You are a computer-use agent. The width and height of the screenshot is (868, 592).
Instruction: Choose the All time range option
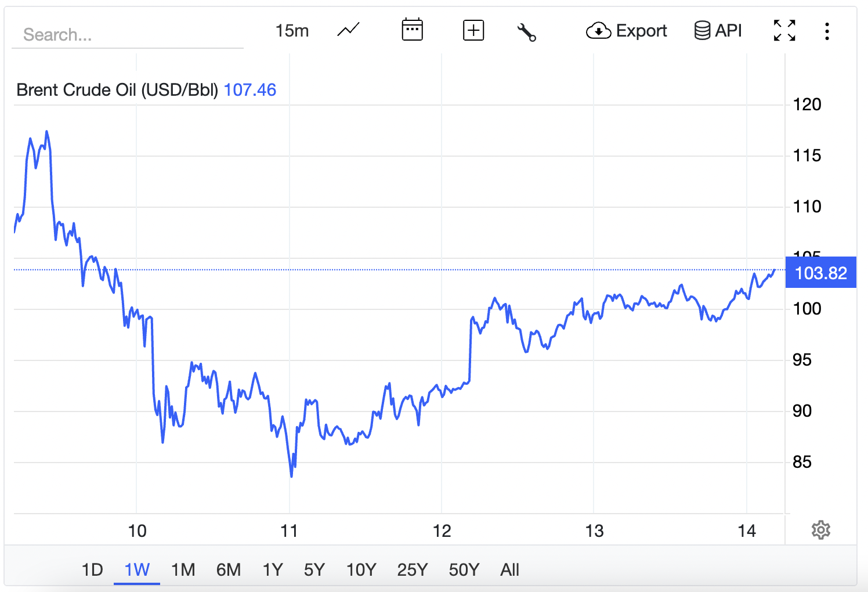[x=509, y=569]
